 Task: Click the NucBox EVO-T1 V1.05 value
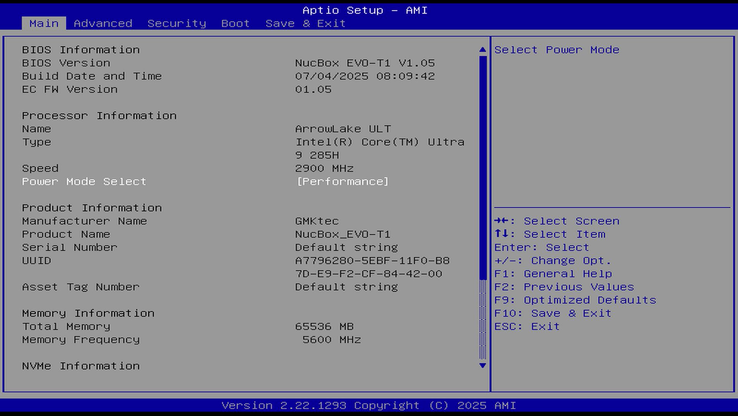coord(365,63)
